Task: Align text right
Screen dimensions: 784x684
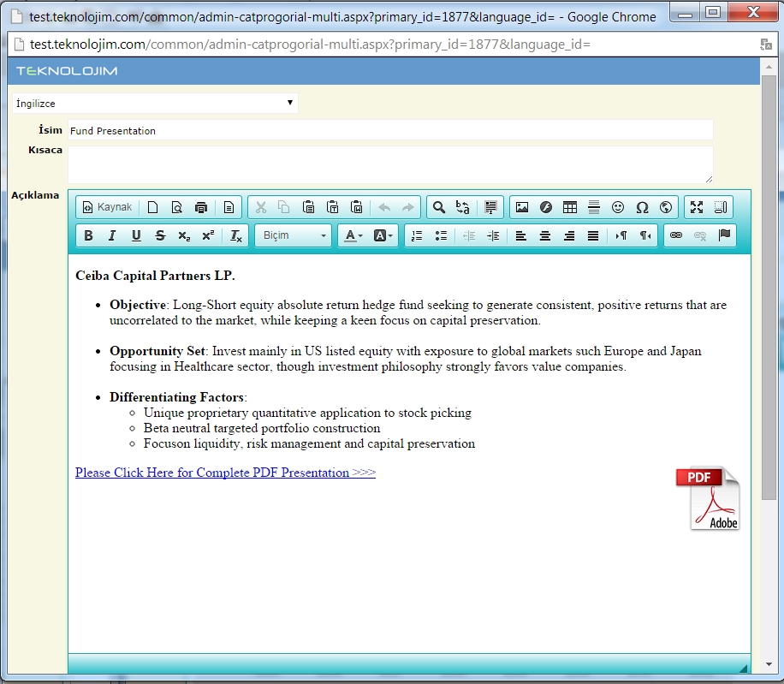Action: 569,235
